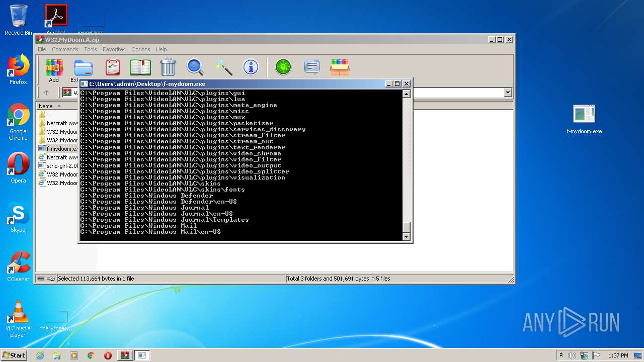Click the VirusScan green bug icon

[x=283, y=67]
